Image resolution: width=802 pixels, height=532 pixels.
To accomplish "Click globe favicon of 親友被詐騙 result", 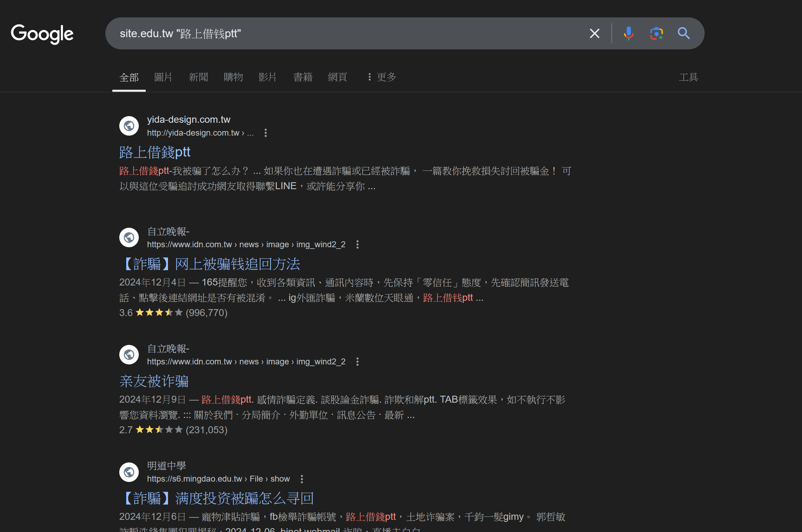I will pos(129,355).
